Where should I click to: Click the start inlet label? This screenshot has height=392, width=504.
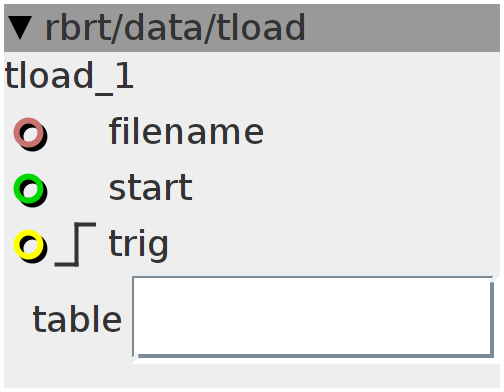point(151,188)
